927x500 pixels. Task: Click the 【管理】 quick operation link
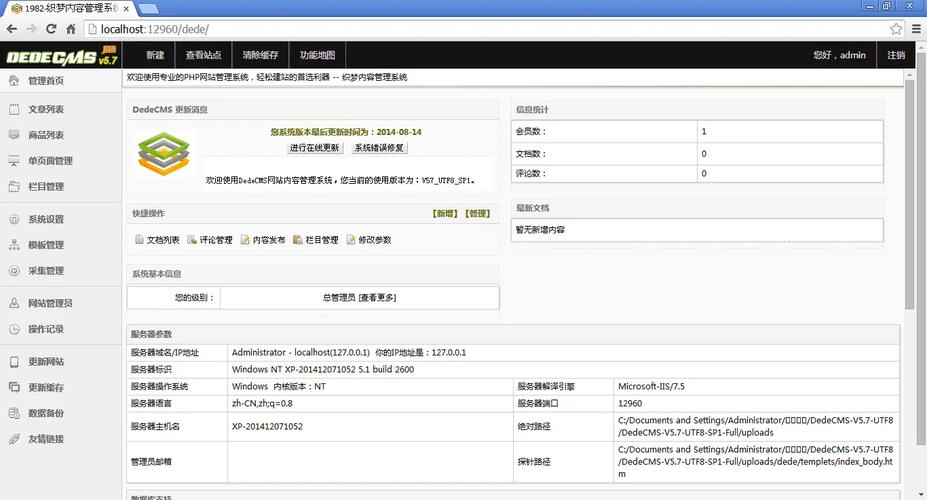(x=477, y=213)
